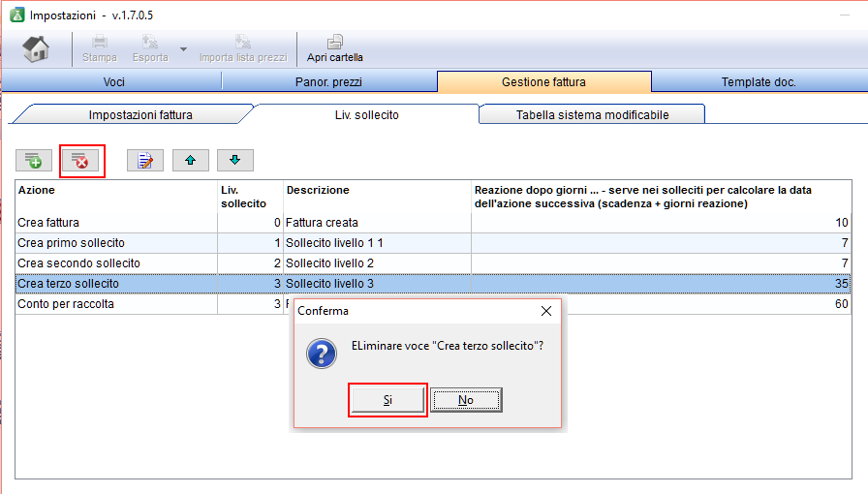Open the Esporta dropdown arrow
868x494 pixels.
[183, 49]
